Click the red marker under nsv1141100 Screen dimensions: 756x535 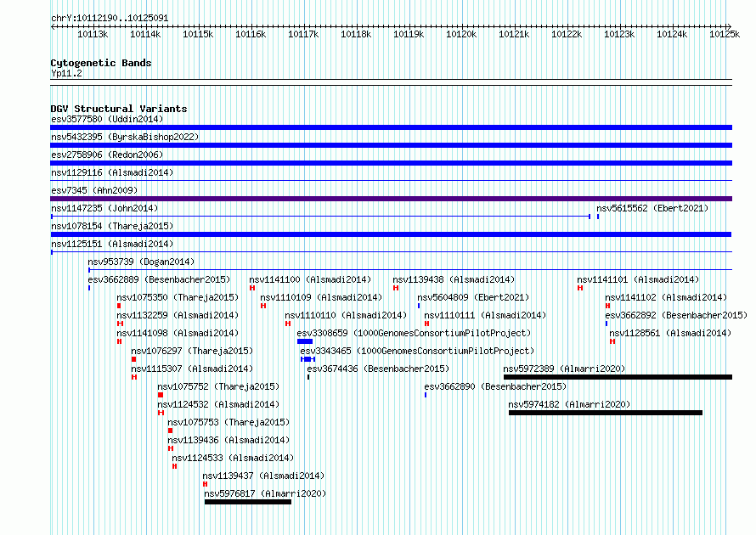pos(252,288)
